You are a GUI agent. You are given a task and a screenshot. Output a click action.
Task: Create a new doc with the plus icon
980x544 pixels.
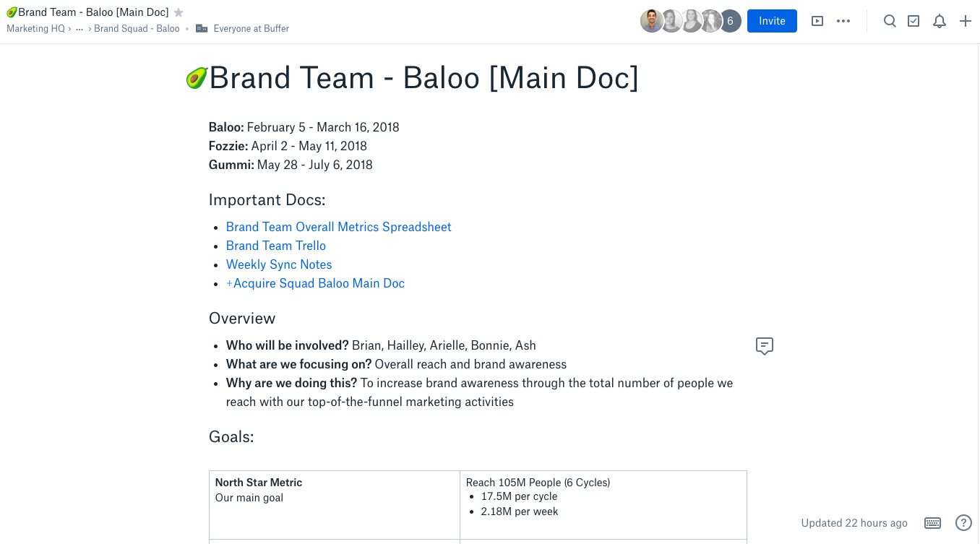point(966,21)
